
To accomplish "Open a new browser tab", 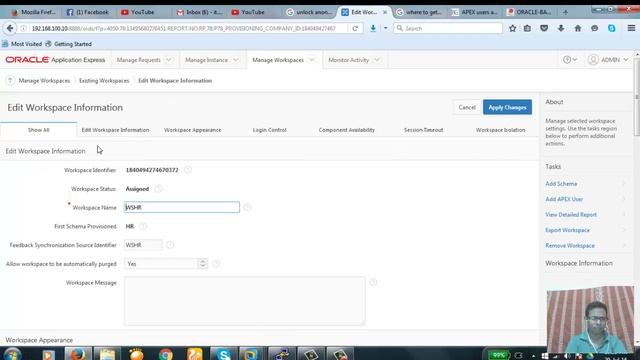I will 565,12.
